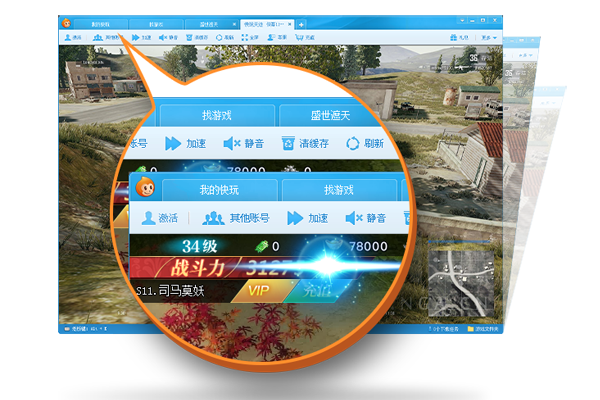Click the 34级 level text in magnified view
This screenshot has height=400, width=600.
[200, 246]
